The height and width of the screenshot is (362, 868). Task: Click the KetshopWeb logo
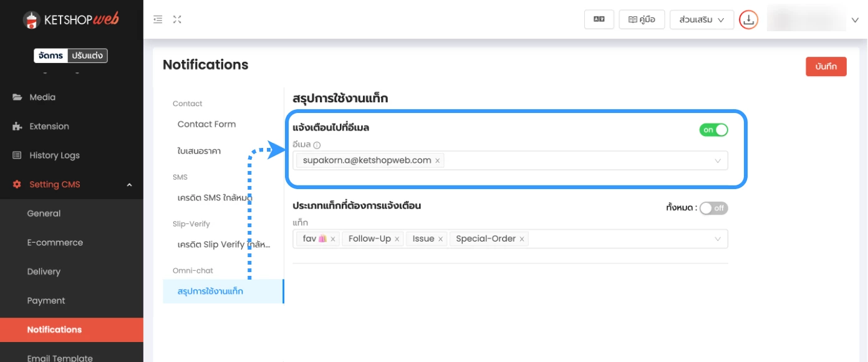point(71,20)
